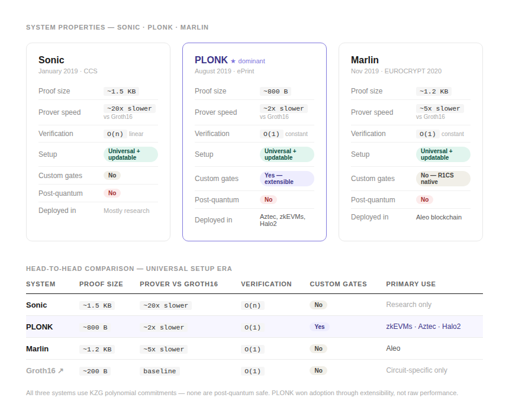The height and width of the screenshot is (420, 509).
Task: Click '~200 B' in Groth16 row
Action: coord(95,371)
